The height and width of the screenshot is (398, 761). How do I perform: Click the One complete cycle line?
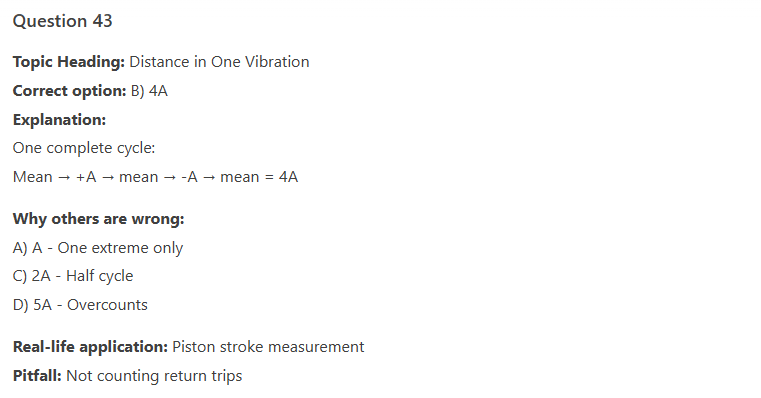tap(84, 148)
